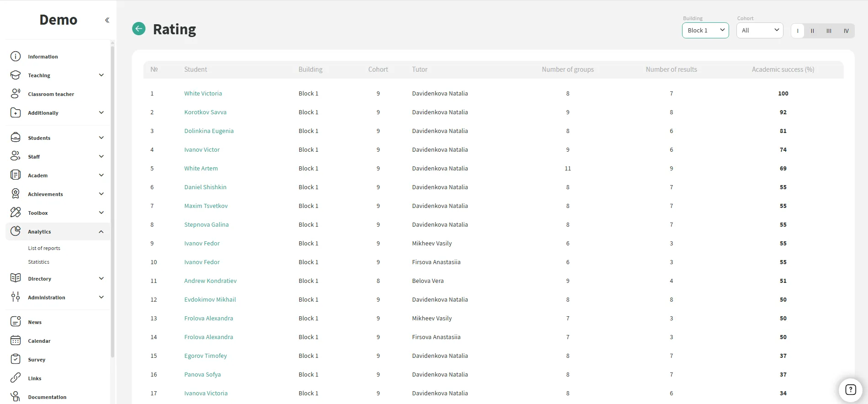This screenshot has width=868, height=404.
Task: Open the Cohort dropdown set to All
Action: click(x=760, y=31)
